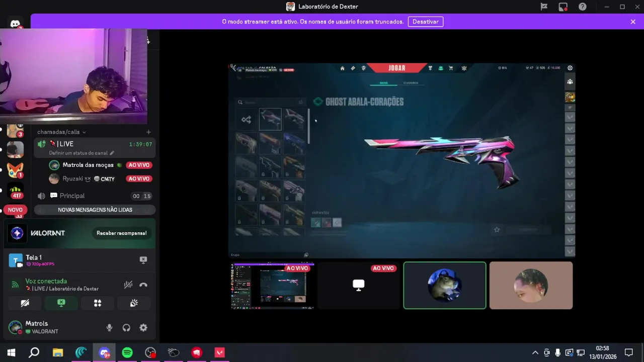Turn on camera in voice panel
Image resolution: width=644 pixels, height=362 pixels.
pyautogui.click(x=25, y=303)
